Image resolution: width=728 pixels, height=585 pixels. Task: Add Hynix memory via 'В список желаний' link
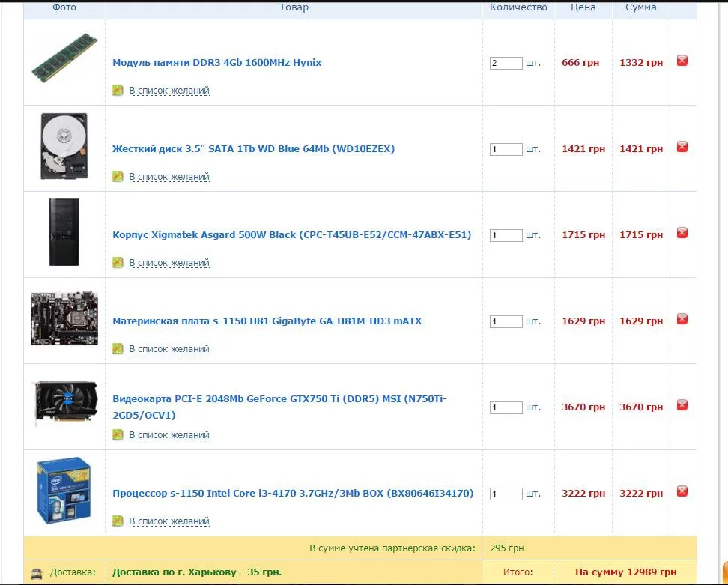tap(169, 91)
